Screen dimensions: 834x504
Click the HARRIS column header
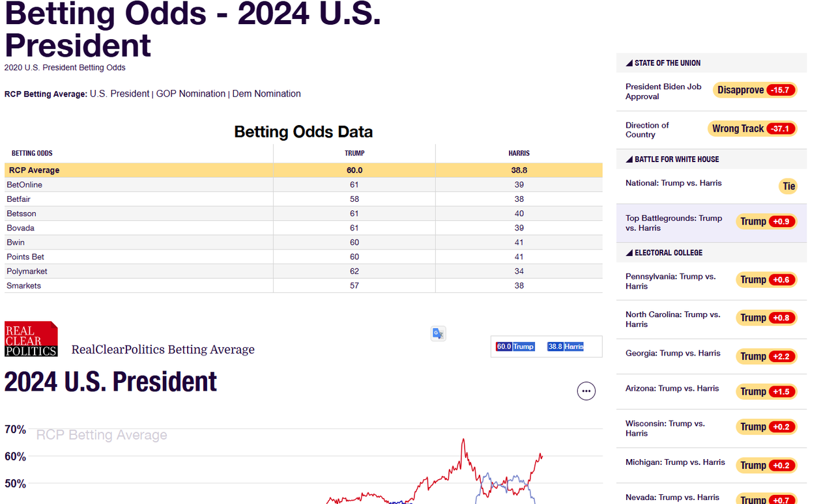[x=519, y=154]
